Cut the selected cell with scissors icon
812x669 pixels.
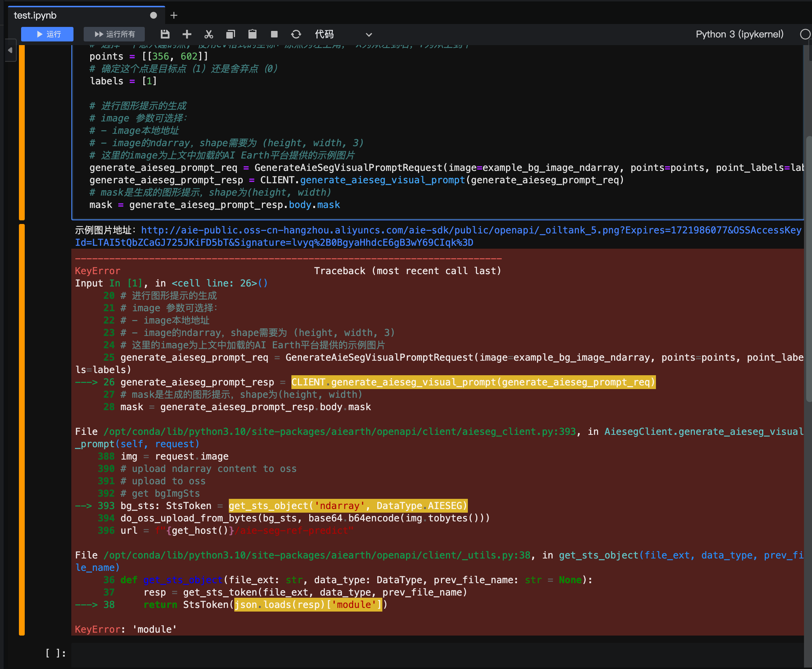click(x=208, y=34)
